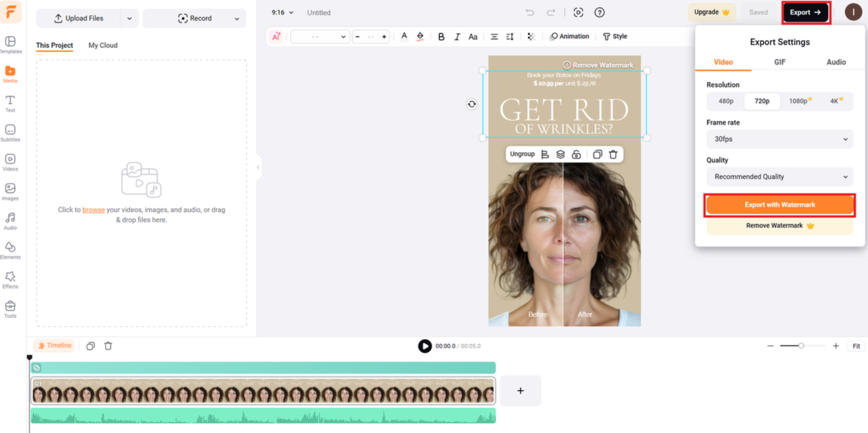868x433 pixels.
Task: Click the timeline zoom slider handle
Action: [801, 346]
